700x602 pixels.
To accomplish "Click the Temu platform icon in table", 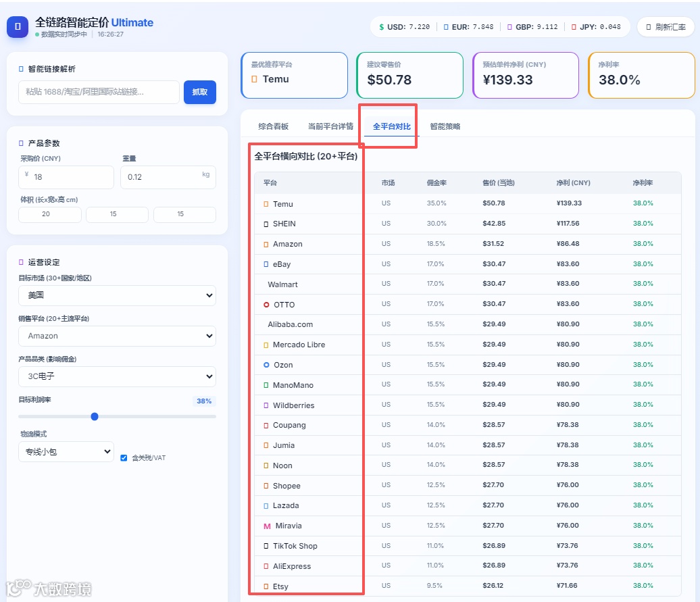I will tap(266, 204).
